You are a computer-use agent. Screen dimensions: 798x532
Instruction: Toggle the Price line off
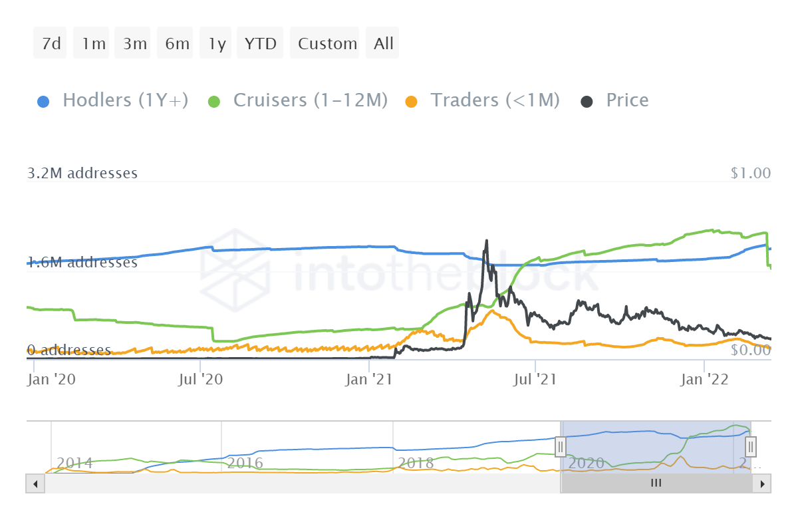[627, 100]
